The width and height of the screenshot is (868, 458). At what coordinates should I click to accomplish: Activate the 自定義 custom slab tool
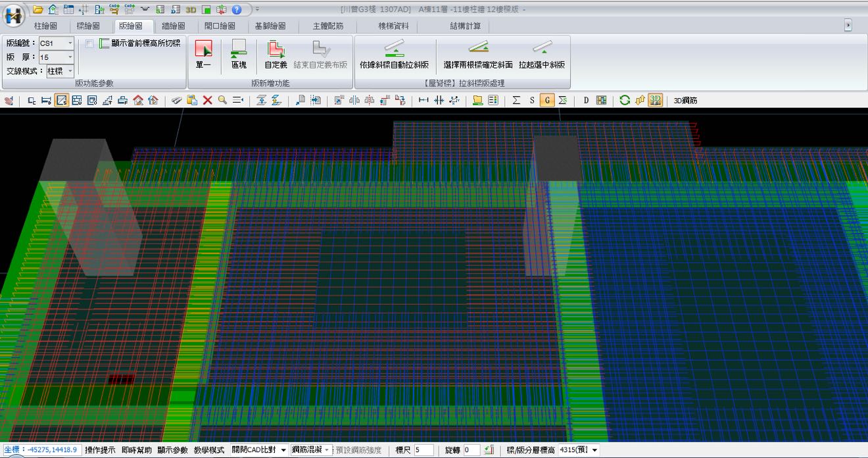pyautogui.click(x=276, y=53)
